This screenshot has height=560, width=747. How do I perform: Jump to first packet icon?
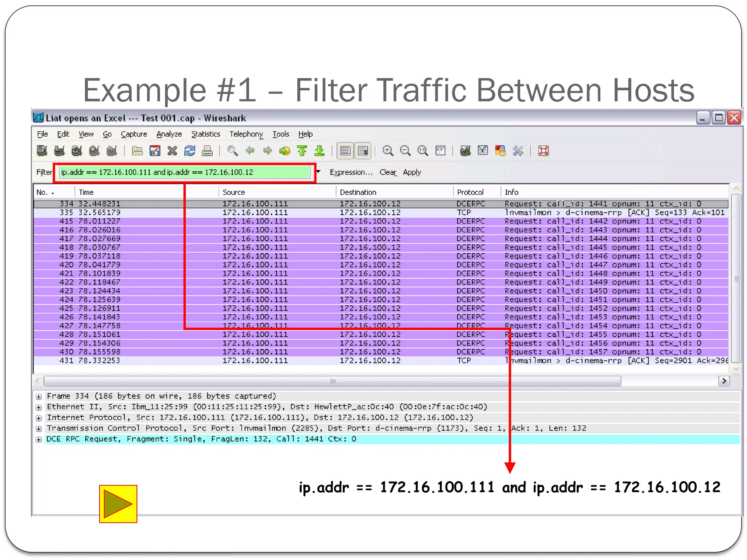click(302, 151)
